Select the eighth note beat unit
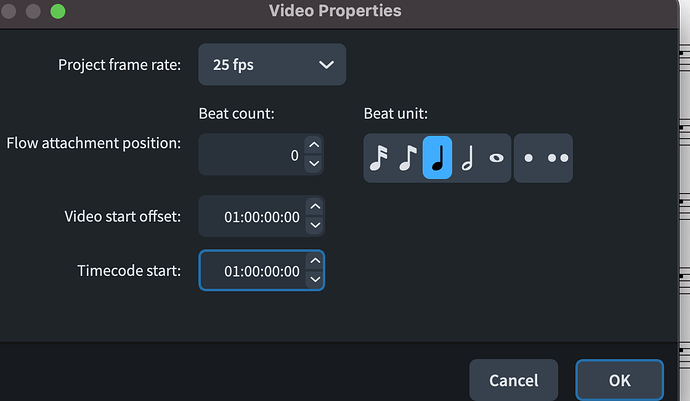 [x=407, y=158]
